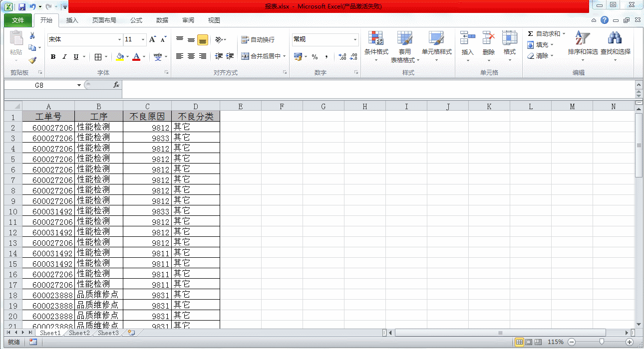Viewport: 644px width, 349px height.
Task: Open the File (文件) tab
Action: 18,20
